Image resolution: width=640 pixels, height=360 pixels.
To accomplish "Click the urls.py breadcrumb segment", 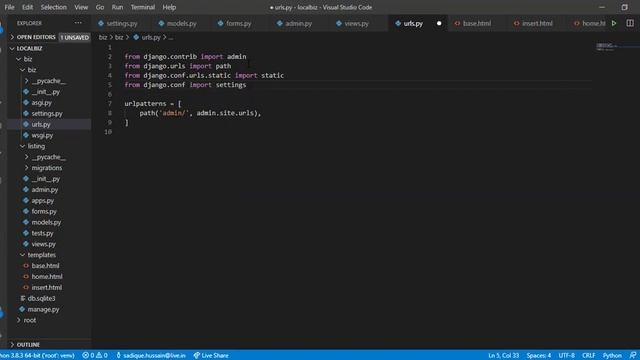I will (151, 37).
